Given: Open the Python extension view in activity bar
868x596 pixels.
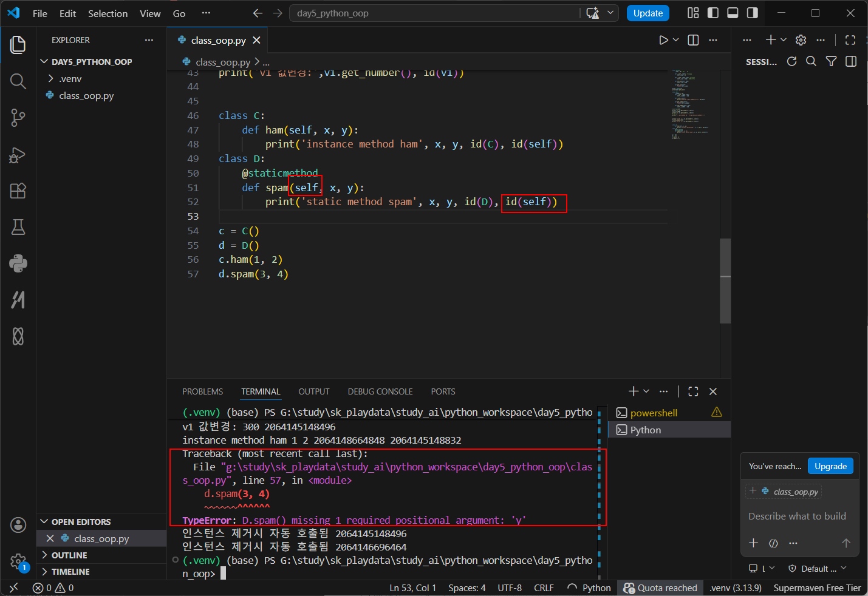Looking at the screenshot, I should tap(18, 263).
